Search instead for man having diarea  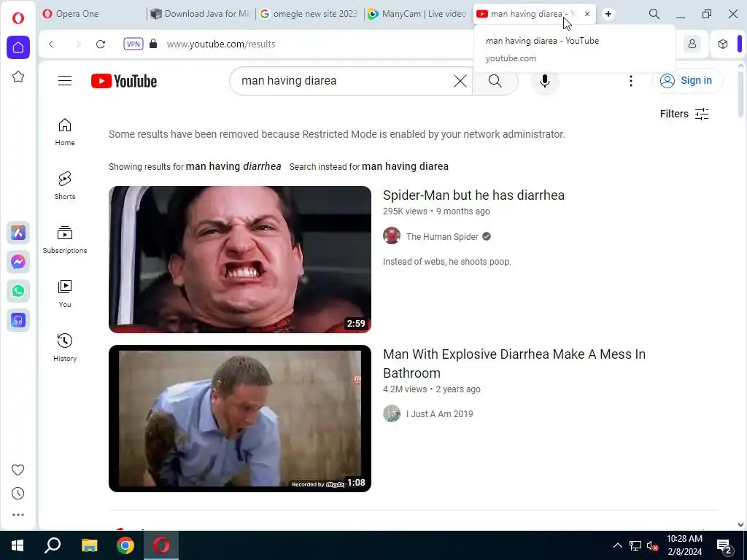[x=405, y=166]
